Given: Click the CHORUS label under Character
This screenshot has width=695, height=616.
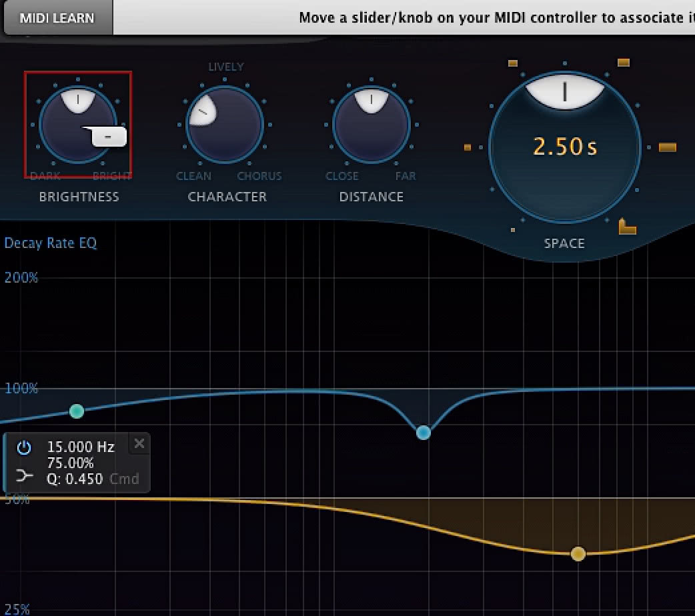Looking at the screenshot, I should pyautogui.click(x=259, y=176).
